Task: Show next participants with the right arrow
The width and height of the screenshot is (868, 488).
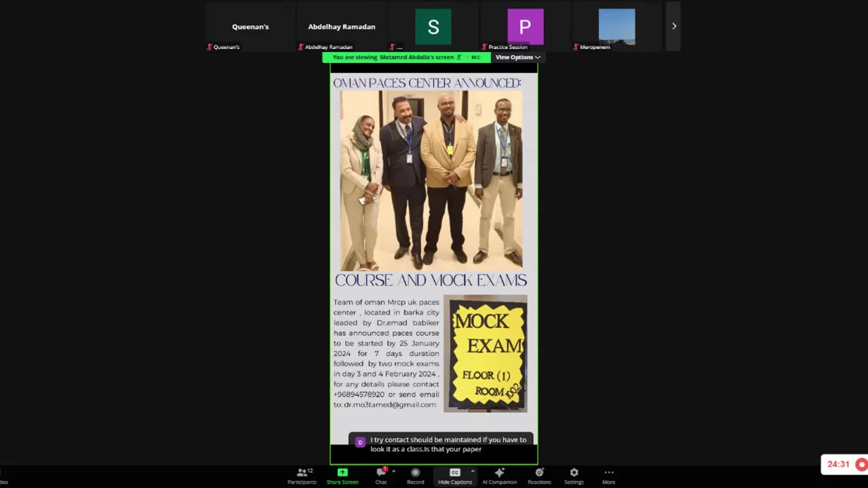Action: point(673,26)
